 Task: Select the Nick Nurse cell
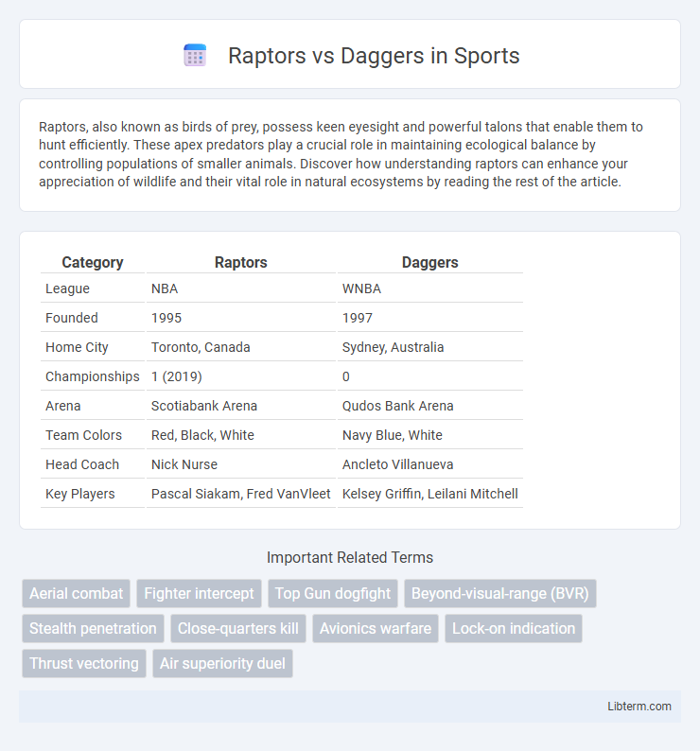(241, 464)
